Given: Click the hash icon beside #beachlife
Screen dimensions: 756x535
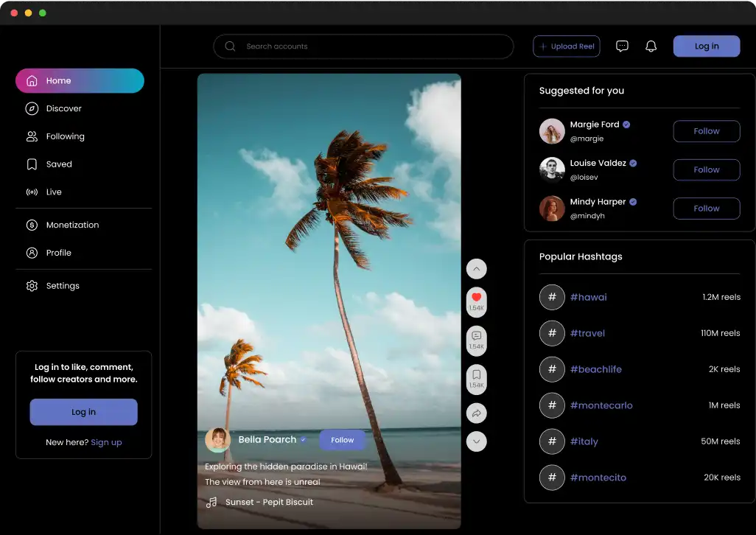Looking at the screenshot, I should coord(552,369).
